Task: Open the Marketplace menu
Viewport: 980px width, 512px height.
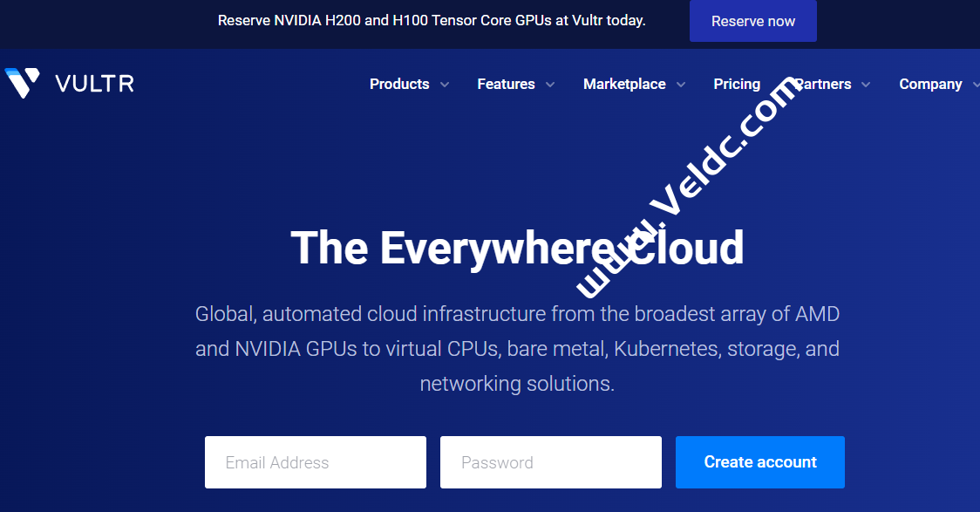Action: (624, 84)
